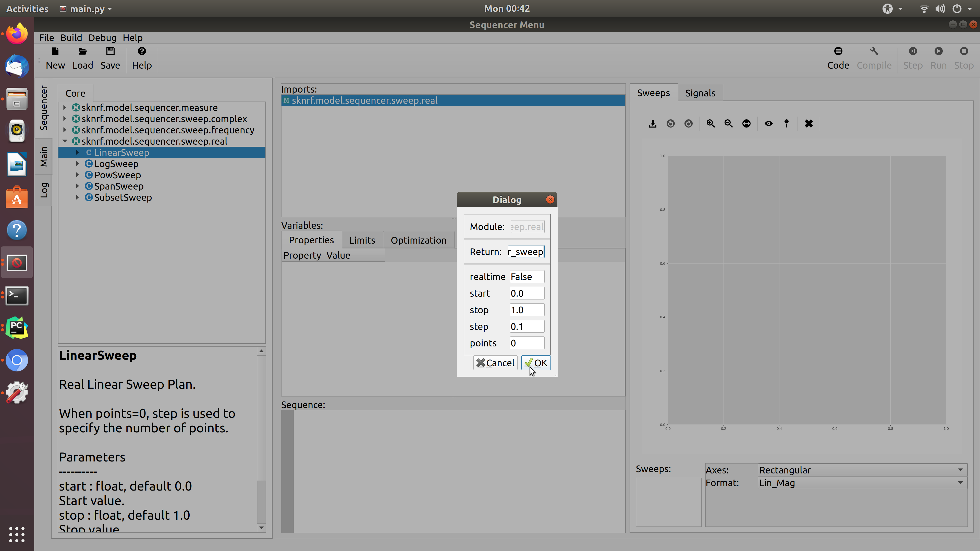The width and height of the screenshot is (980, 551).
Task: Open the Format Lin_Mag dropdown
Action: pyautogui.click(x=862, y=483)
